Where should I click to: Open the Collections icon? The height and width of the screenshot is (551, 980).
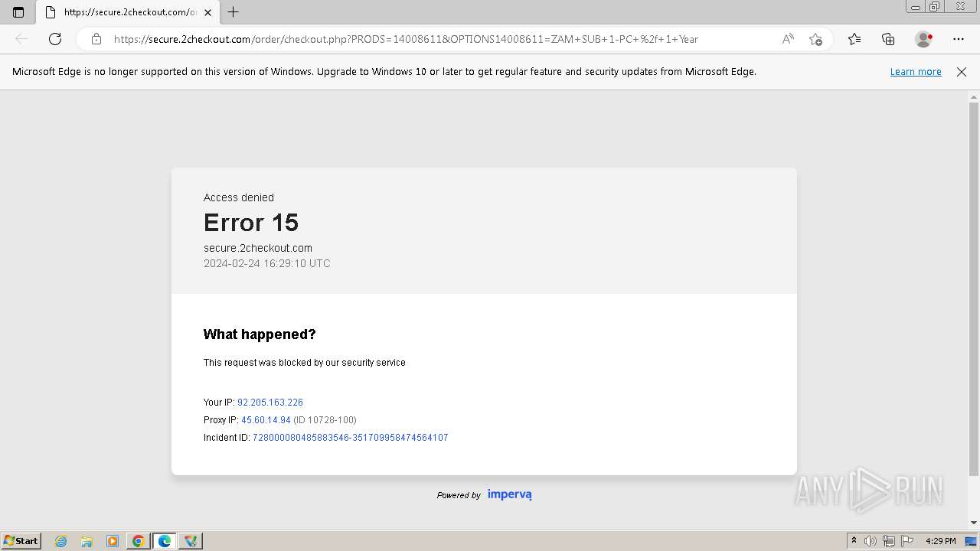tap(888, 39)
